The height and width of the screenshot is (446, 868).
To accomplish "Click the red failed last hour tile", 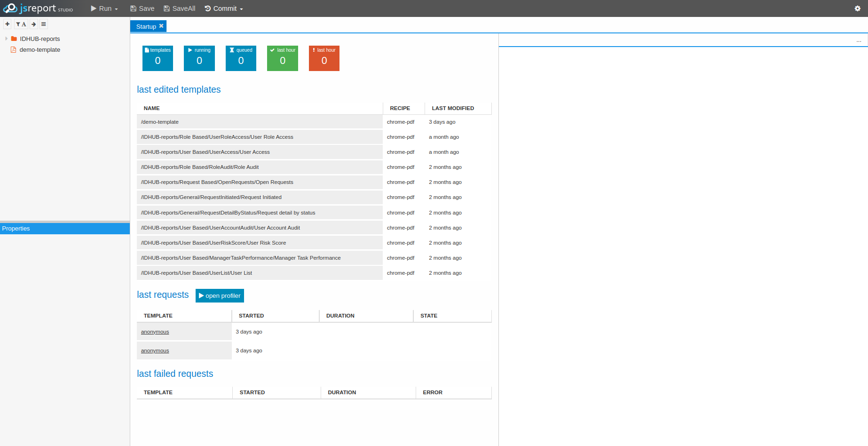I will [x=324, y=58].
